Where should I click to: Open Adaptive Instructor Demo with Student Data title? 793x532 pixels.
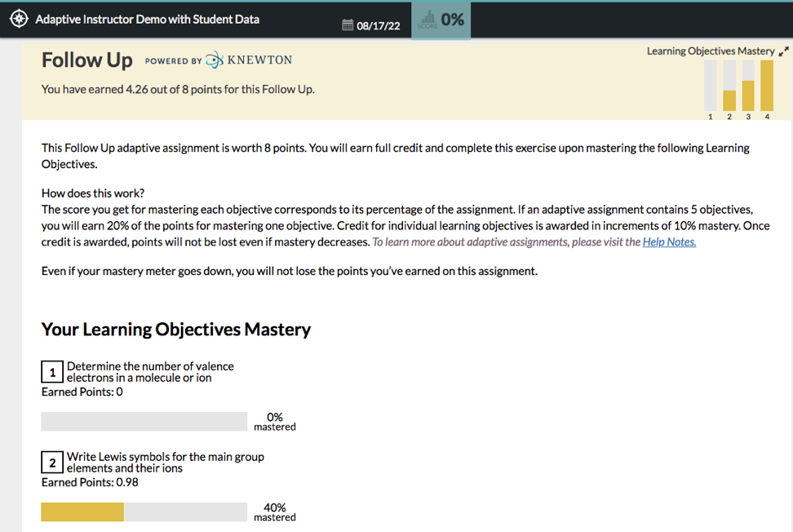pos(147,20)
